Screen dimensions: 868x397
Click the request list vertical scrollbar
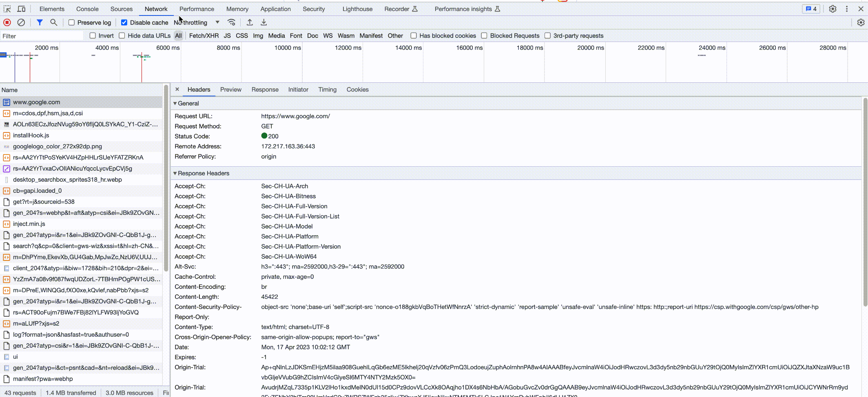pyautogui.click(x=166, y=178)
